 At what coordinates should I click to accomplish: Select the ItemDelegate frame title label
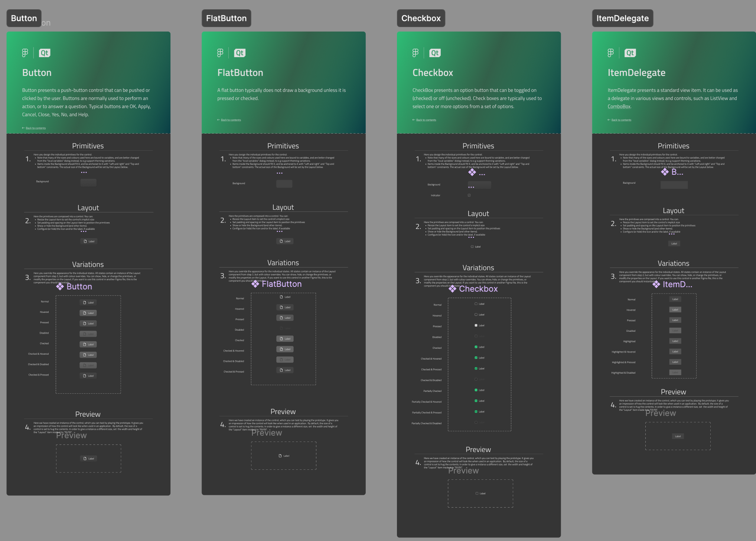623,18
